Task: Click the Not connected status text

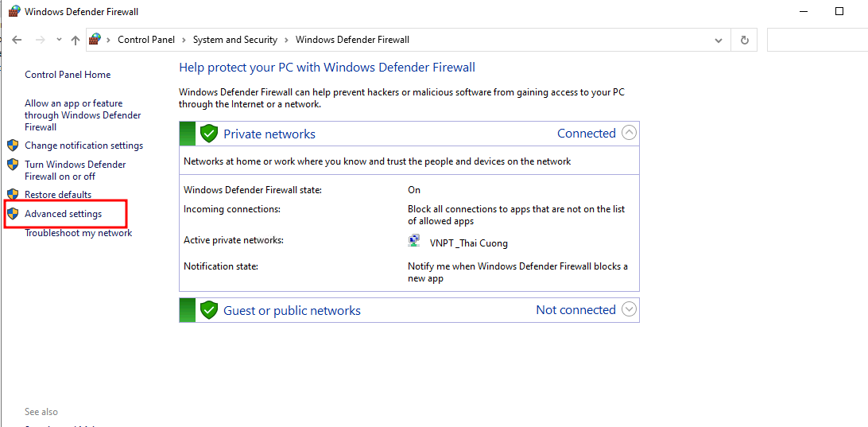Action: click(x=575, y=310)
